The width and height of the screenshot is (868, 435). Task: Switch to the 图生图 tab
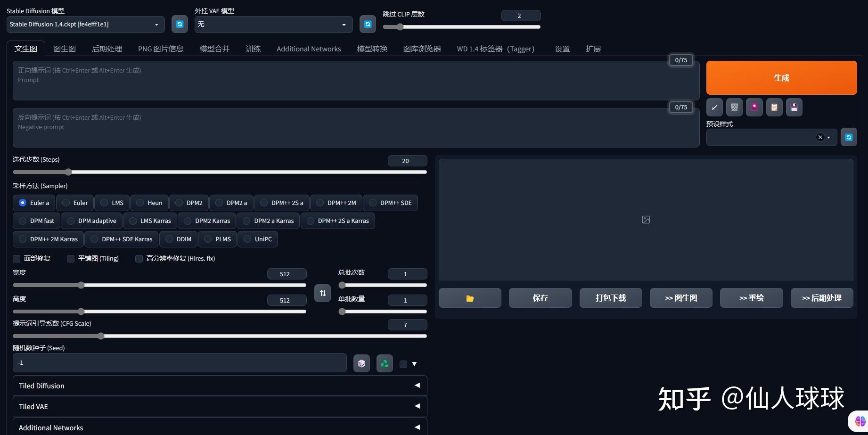[65, 49]
